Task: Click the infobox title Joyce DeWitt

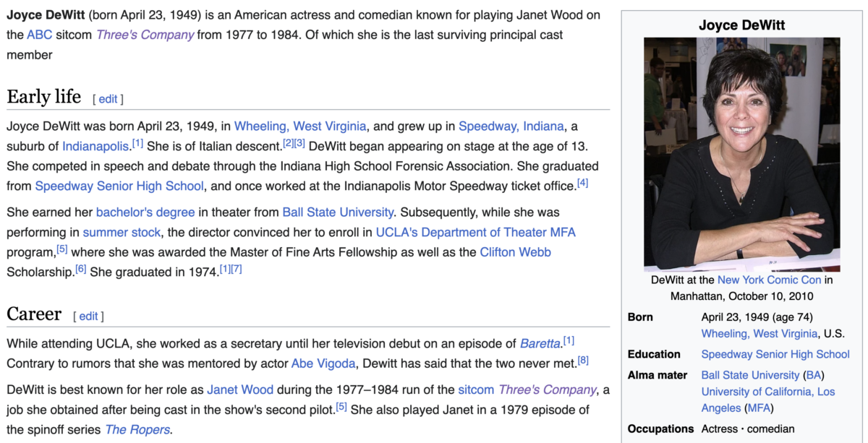Action: [741, 25]
